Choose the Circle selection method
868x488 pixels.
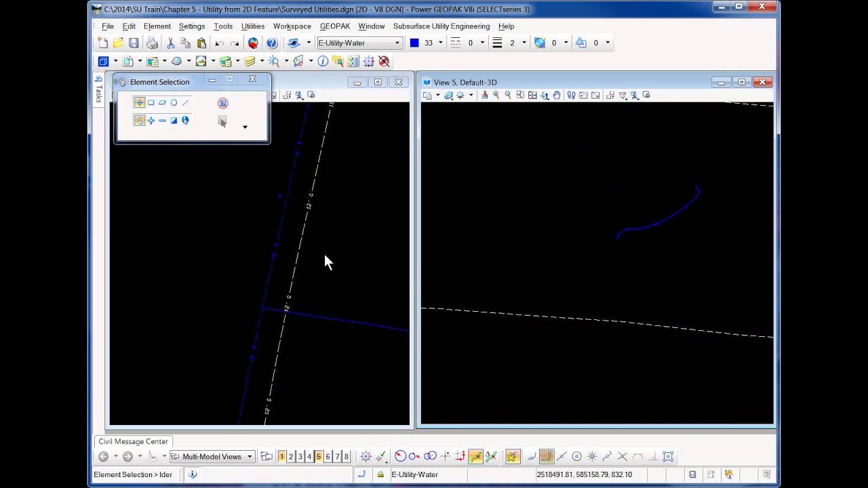[x=174, y=102]
